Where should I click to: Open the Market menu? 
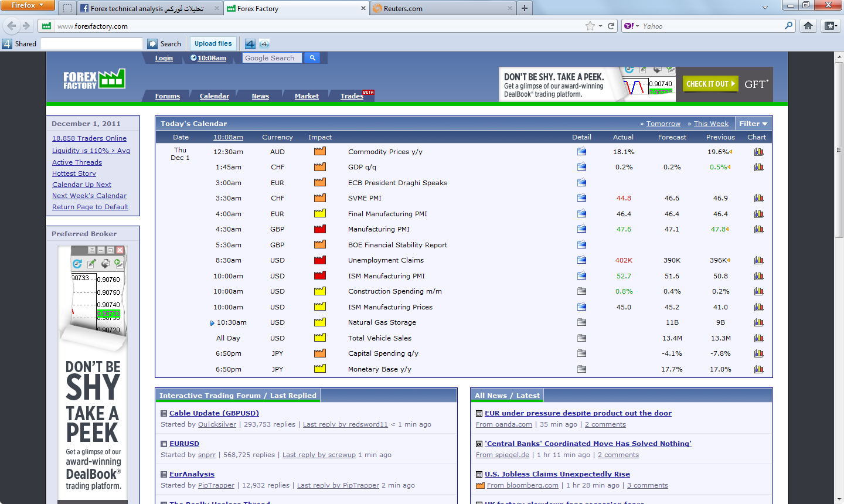pos(307,96)
